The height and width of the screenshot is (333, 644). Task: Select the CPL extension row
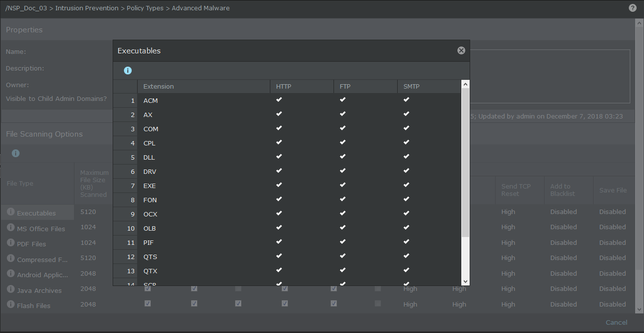287,143
